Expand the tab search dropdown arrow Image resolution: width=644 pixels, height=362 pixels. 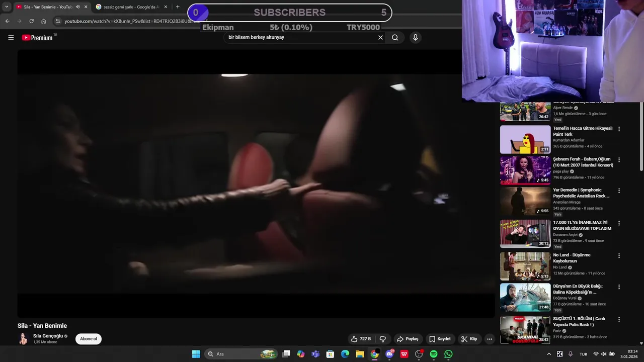[7, 7]
